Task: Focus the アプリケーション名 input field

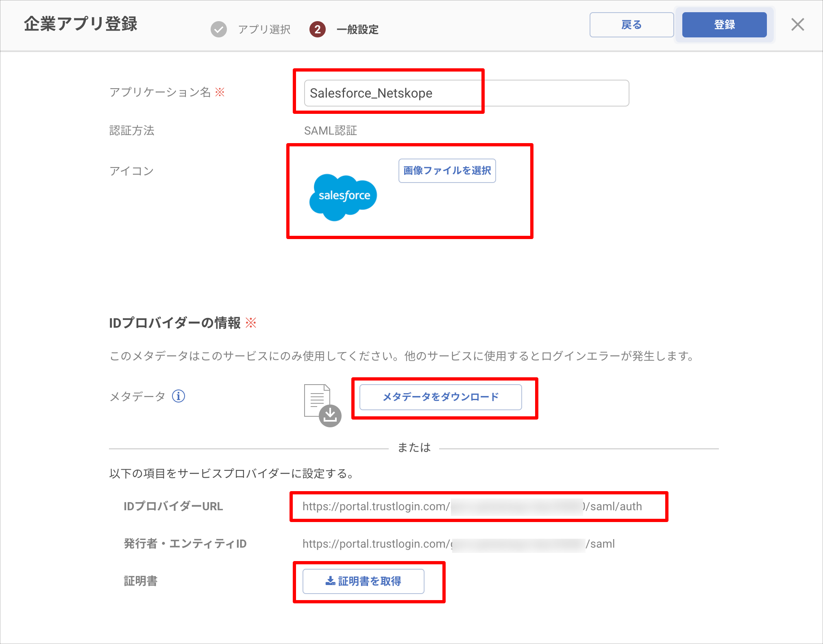Action: [466, 93]
